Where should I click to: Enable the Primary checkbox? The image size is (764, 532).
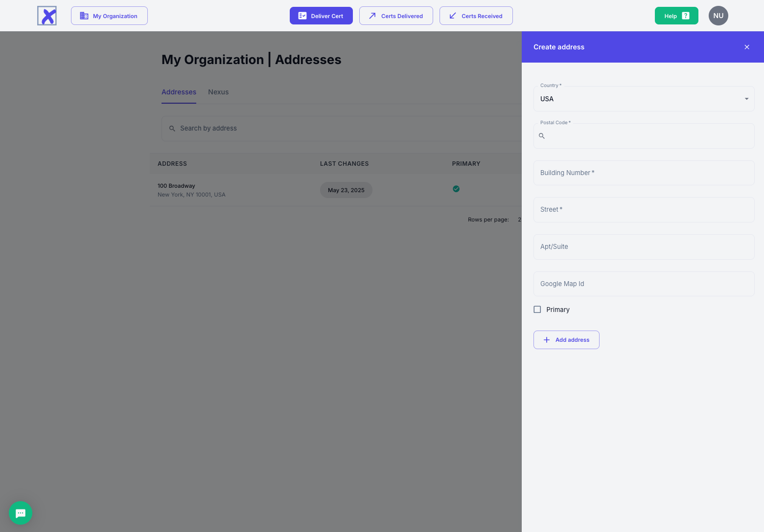click(x=537, y=310)
